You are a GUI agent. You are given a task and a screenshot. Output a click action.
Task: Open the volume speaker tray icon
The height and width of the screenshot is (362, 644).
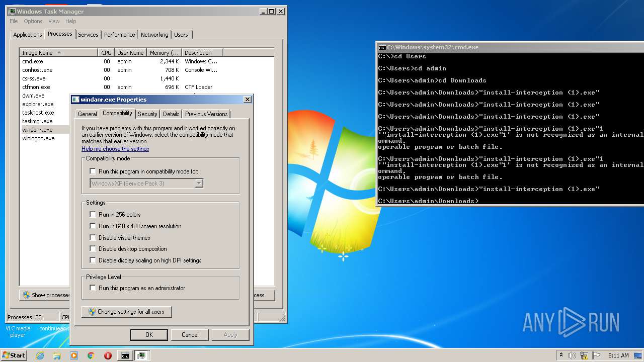point(572,355)
